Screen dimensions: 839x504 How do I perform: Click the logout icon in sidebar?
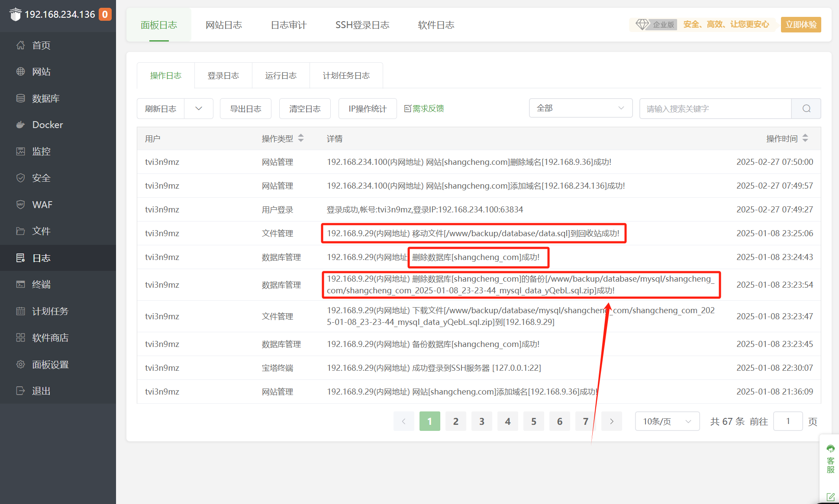pos(20,391)
